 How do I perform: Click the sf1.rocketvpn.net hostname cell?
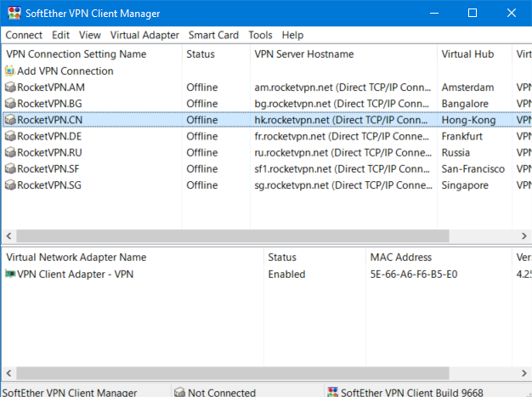pos(342,168)
